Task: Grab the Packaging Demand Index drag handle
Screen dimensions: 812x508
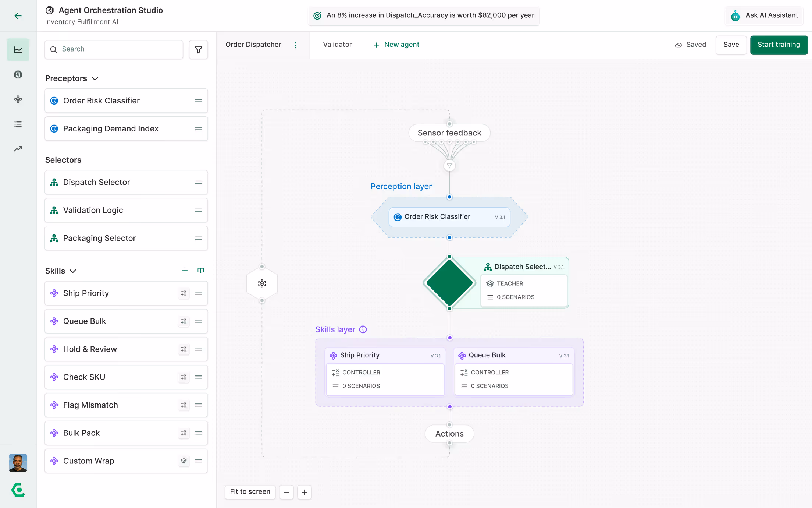Action: click(x=198, y=128)
